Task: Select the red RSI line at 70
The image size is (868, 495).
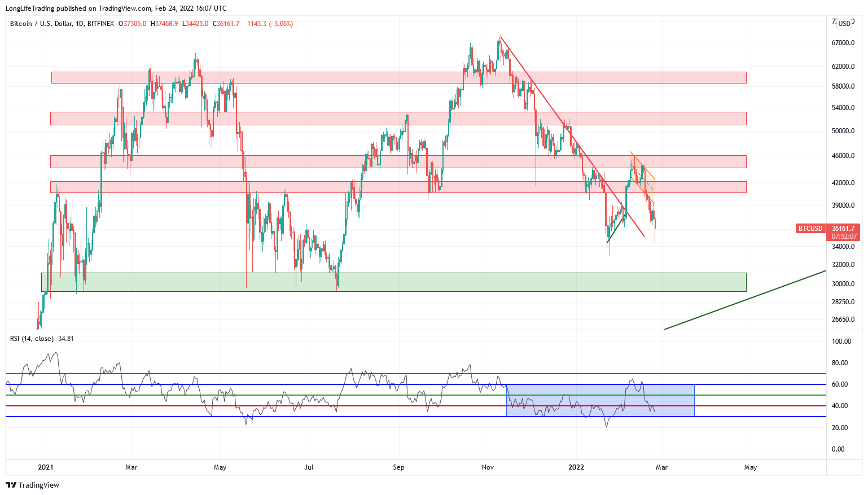Action: (x=416, y=374)
